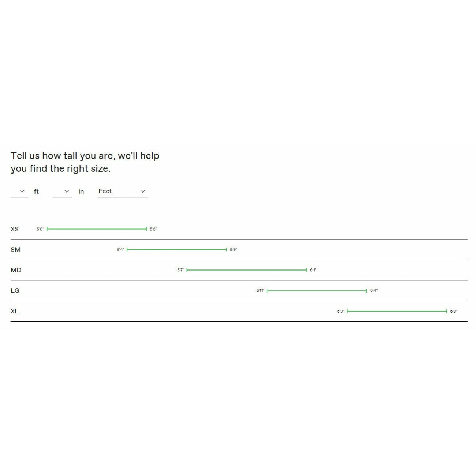Choose the LG size label
This screenshot has width=476, height=476.
15,291
